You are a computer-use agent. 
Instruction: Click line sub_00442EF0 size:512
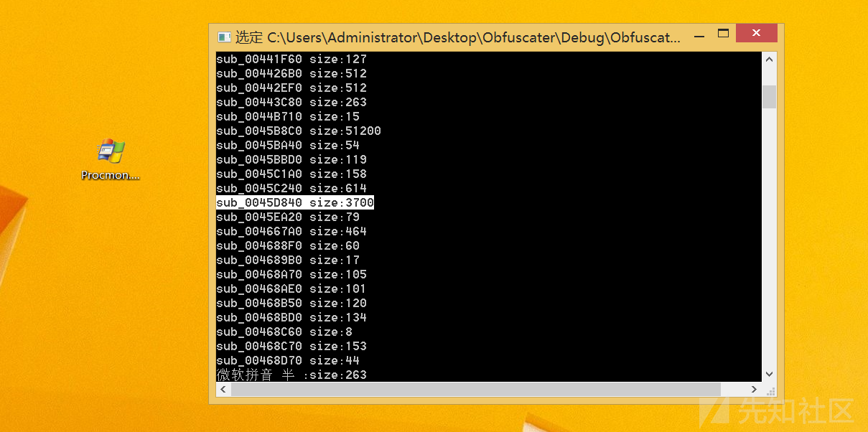point(291,88)
